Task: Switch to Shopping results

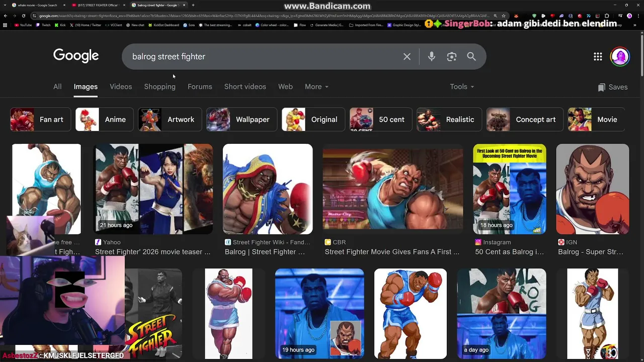Action: point(159,87)
